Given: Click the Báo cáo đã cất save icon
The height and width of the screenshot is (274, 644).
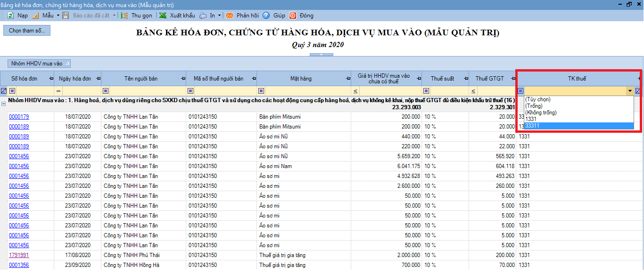Looking at the screenshot, I should [x=66, y=16].
